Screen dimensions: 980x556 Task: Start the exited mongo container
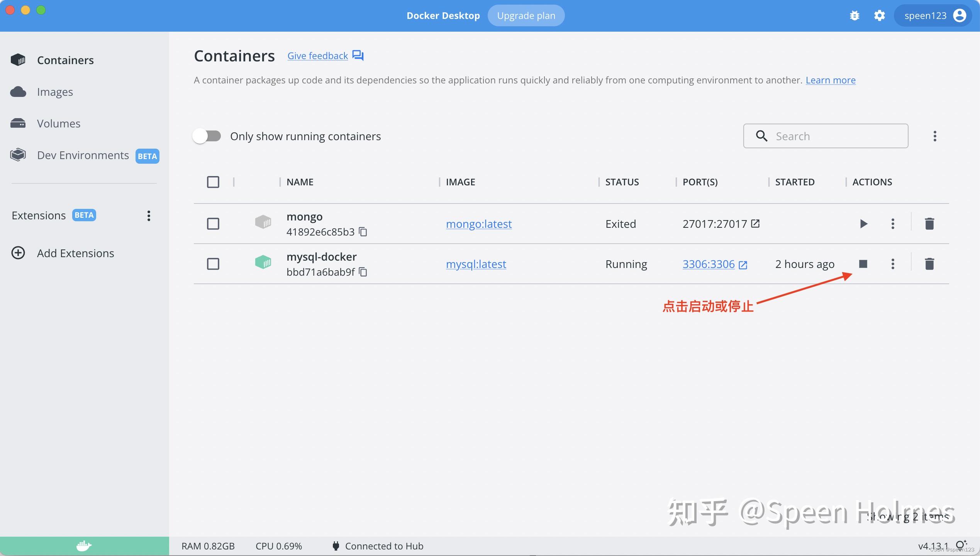(864, 223)
